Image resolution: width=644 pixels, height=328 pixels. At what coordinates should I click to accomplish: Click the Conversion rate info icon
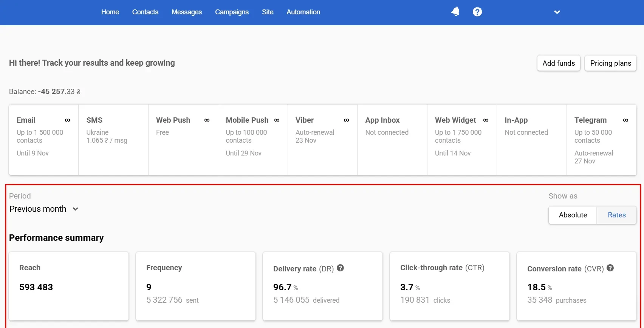610,268
